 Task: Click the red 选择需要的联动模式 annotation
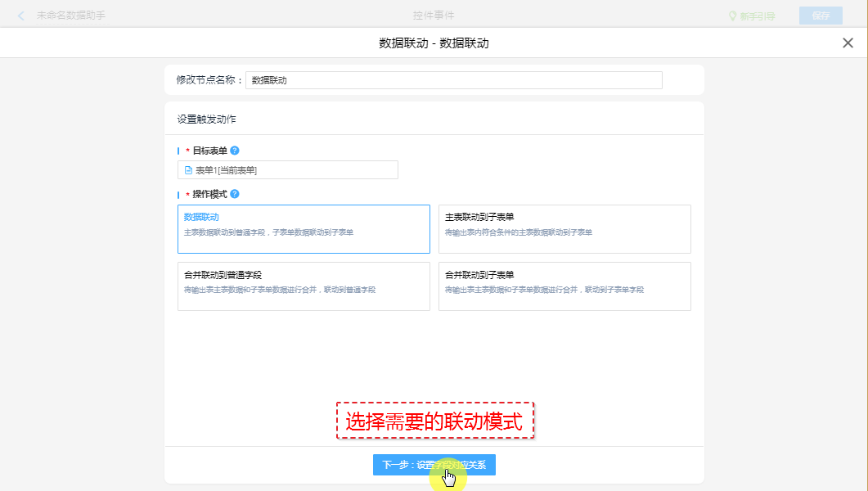(x=434, y=421)
